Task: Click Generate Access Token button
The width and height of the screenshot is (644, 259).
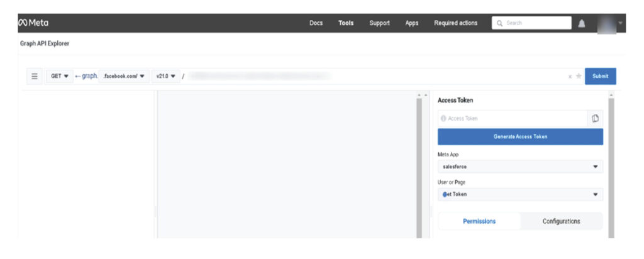Action: [520, 136]
